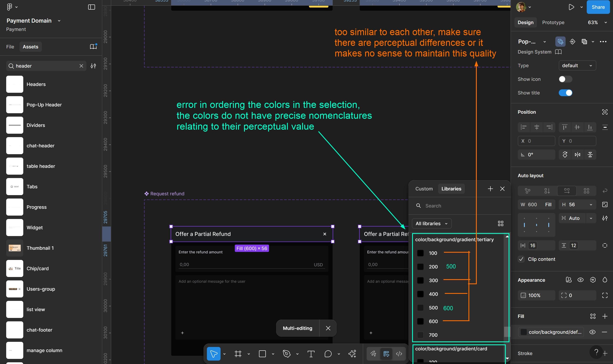The image size is (613, 364).
Task: Toggle the Show title switch
Action: point(565,93)
